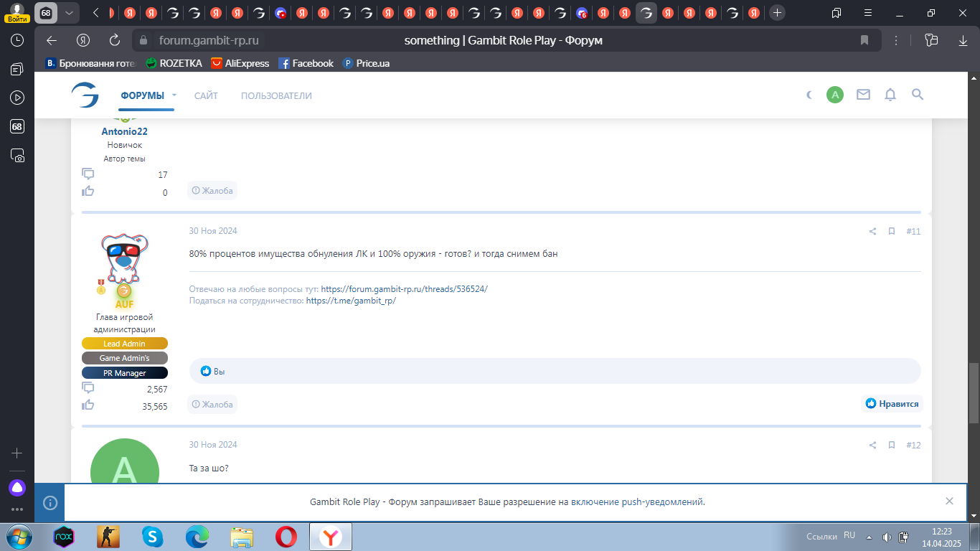This screenshot has height=551, width=980.
Task: Click share icon on post #11
Action: pyautogui.click(x=872, y=232)
